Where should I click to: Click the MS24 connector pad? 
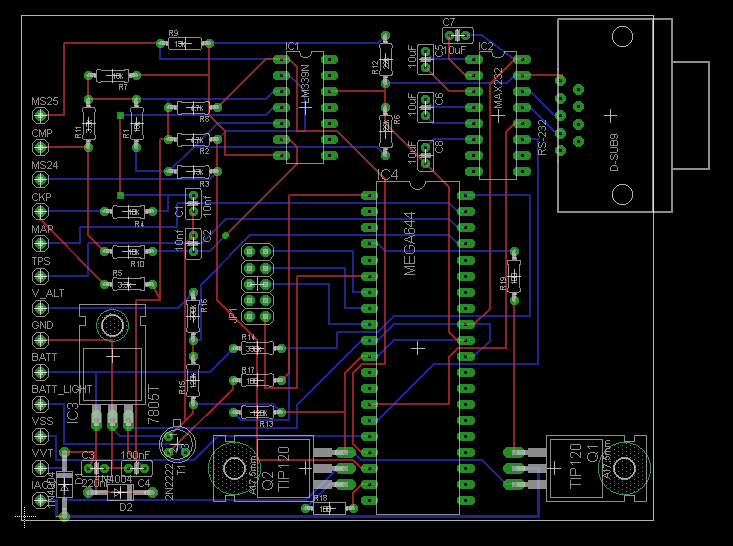pyautogui.click(x=40, y=179)
